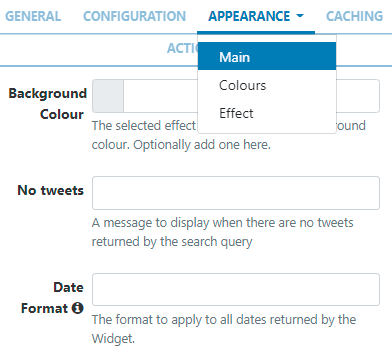Select the Appearance tab label
Viewport: 392px width, 362px height.
coord(249,16)
